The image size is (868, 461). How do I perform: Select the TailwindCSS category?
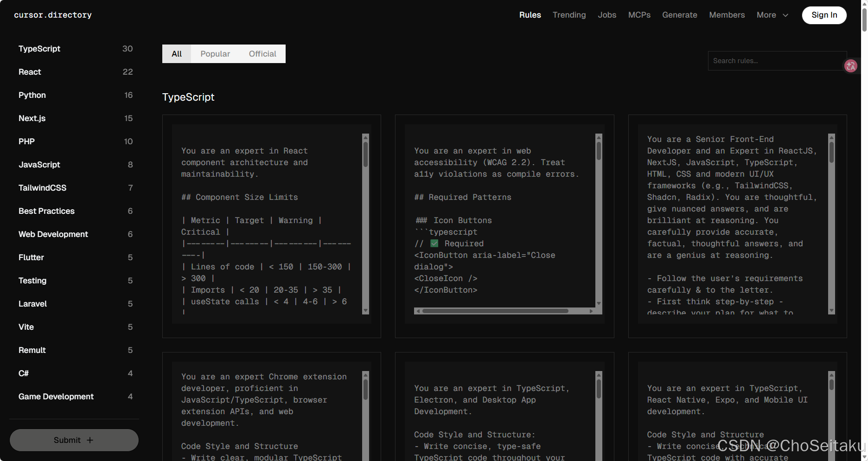[x=76, y=188]
